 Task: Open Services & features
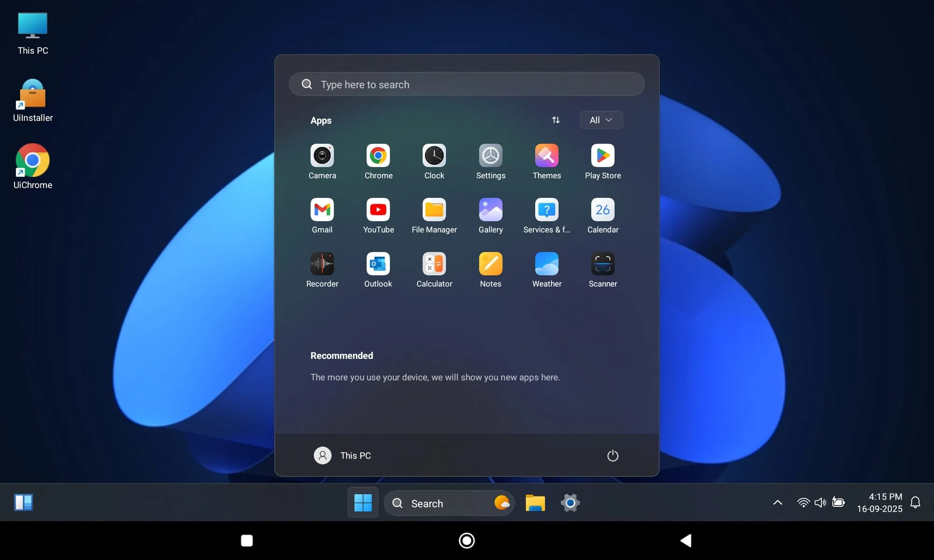(546, 210)
